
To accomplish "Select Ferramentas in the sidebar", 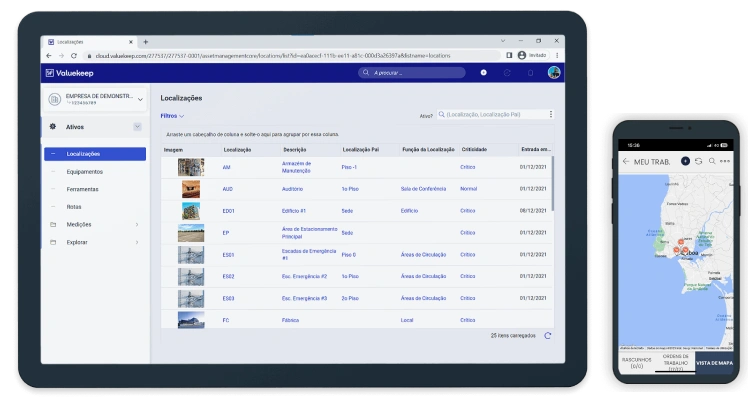I will (x=82, y=189).
